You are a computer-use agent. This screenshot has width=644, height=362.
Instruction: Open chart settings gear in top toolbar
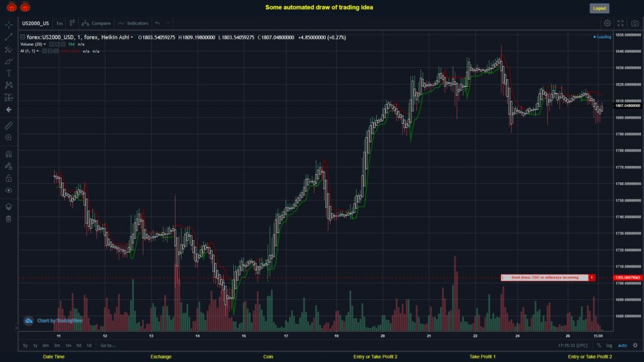click(x=607, y=23)
